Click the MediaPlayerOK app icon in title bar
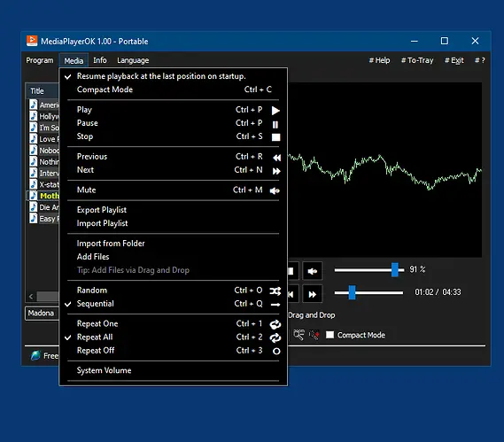 [32, 41]
